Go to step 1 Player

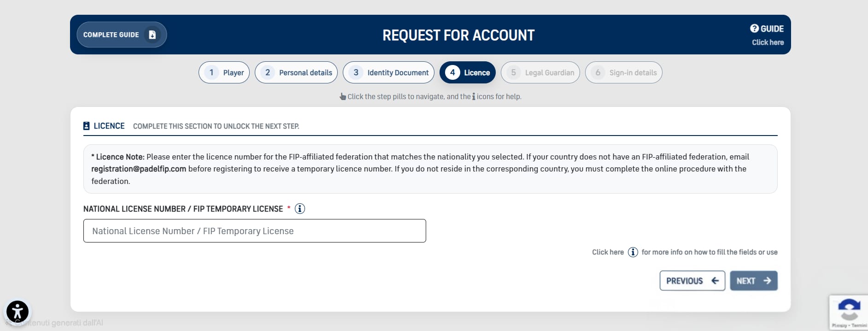point(224,72)
